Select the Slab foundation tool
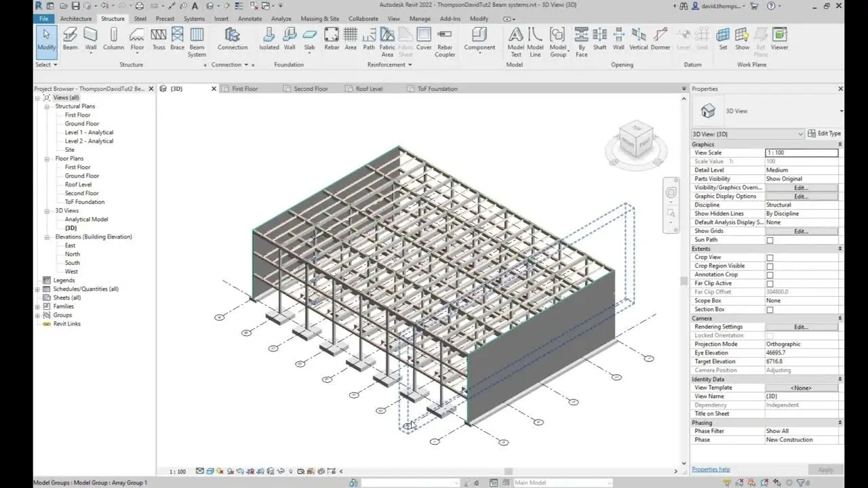The height and width of the screenshot is (488, 868). pos(309,39)
